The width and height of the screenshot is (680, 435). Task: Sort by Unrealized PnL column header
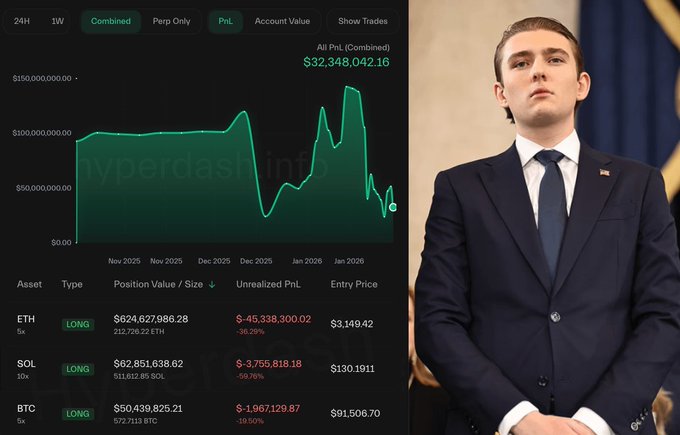[x=268, y=284]
